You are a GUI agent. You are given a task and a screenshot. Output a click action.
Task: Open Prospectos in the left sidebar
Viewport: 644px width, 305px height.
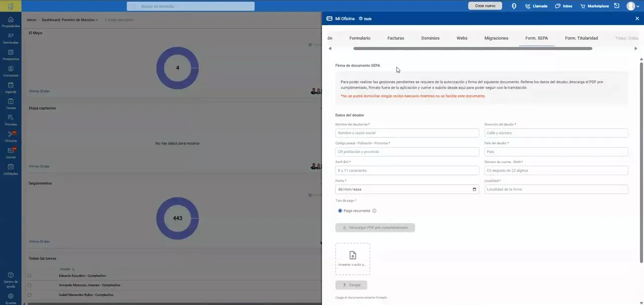click(x=11, y=55)
